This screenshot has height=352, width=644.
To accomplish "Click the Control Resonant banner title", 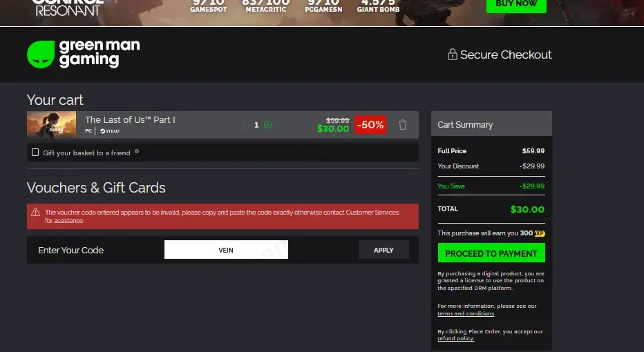I will (68, 7).
